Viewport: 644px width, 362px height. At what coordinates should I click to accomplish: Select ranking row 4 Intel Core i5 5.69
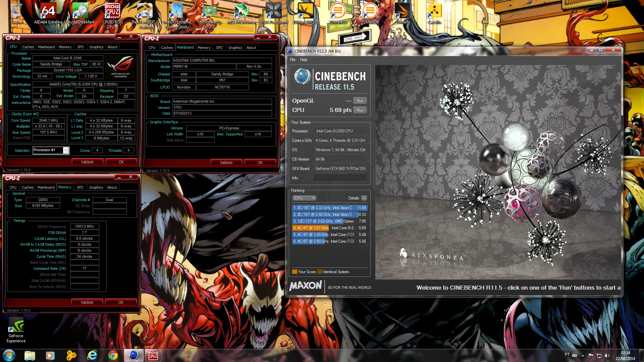pyautogui.click(x=330, y=228)
